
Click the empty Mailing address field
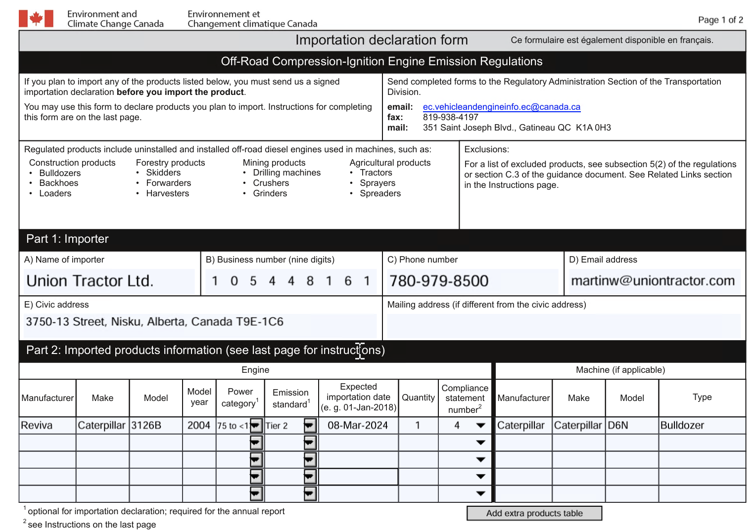[564, 326]
